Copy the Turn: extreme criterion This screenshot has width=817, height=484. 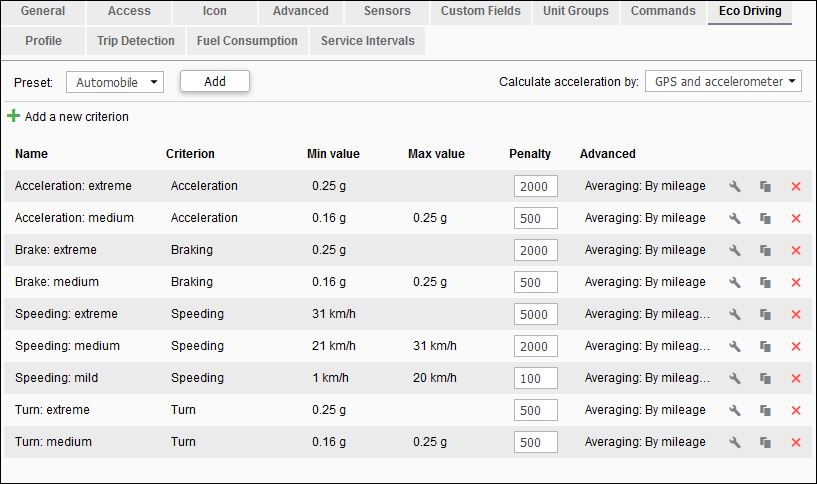point(765,410)
